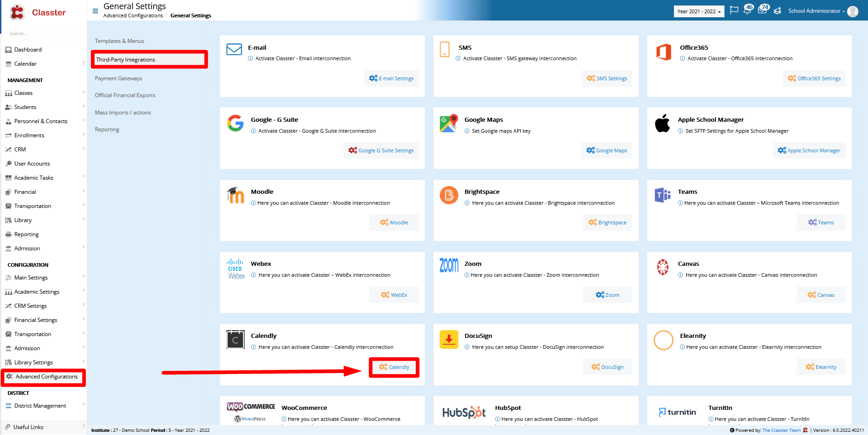Click the Brightspace logo icon
This screenshot has width=868, height=435.
[449, 195]
